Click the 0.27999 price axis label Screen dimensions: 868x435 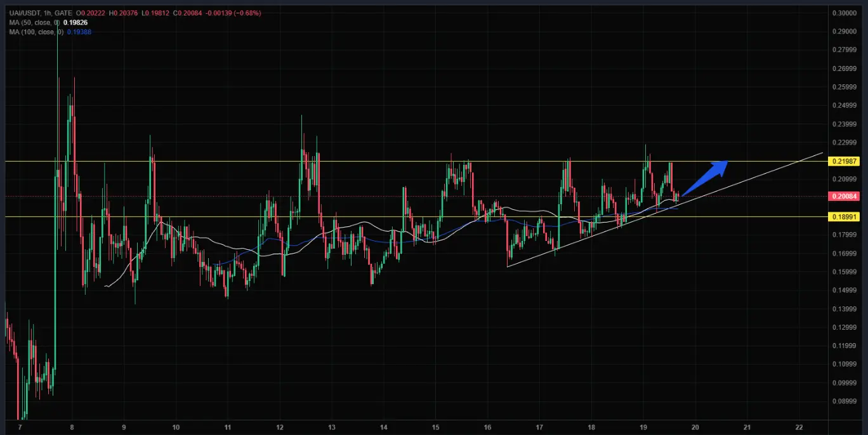pos(843,50)
